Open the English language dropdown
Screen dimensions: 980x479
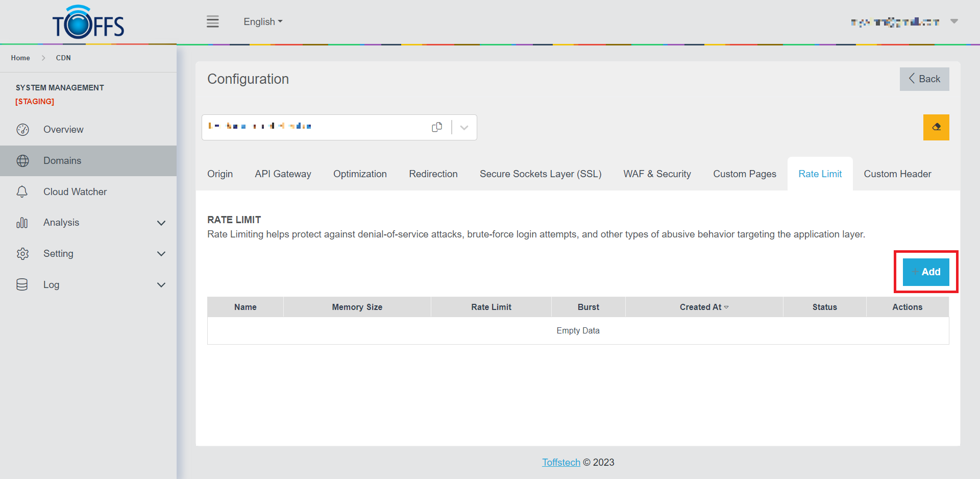point(263,22)
